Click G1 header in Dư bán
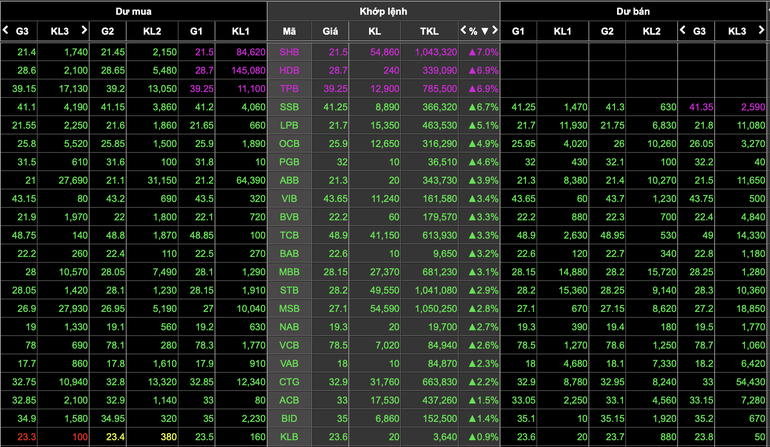The image size is (770, 447). pyautogui.click(x=518, y=31)
